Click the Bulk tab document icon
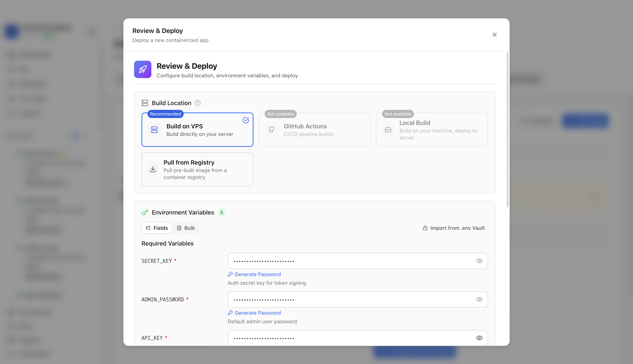The width and height of the screenshot is (633, 364). point(179,228)
